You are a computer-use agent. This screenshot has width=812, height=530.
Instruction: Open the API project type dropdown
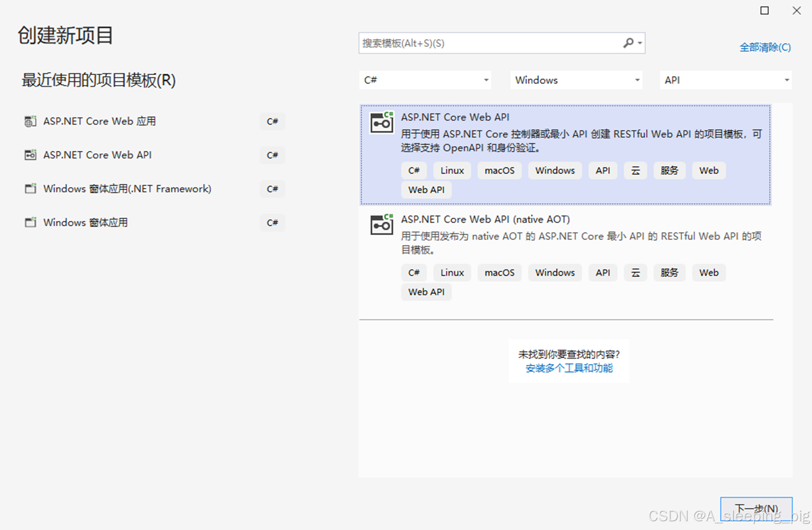tap(726, 80)
